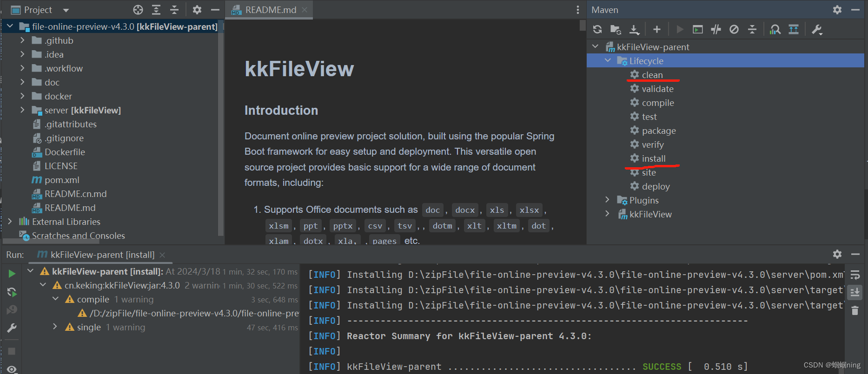
Task: Collapse kkFileView-parent in Maven panel
Action: coord(596,47)
